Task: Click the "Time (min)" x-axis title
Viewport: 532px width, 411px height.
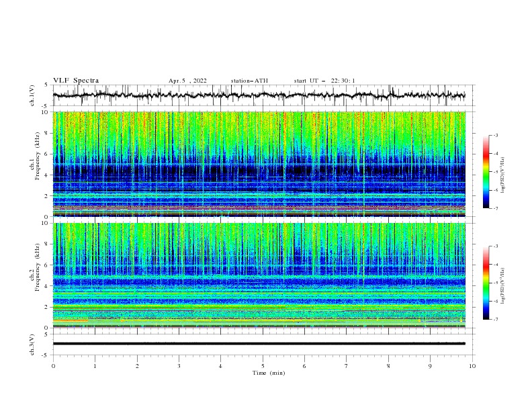Action: tap(269, 373)
